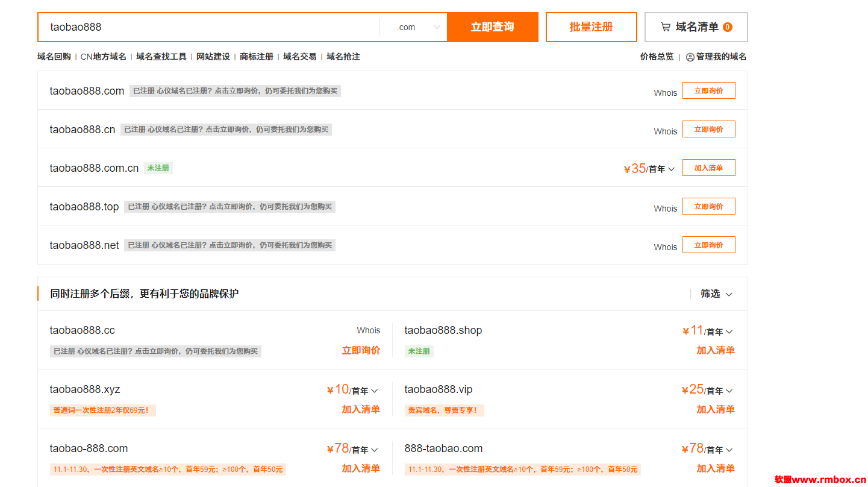Image resolution: width=868 pixels, height=487 pixels.
Task: Click the taobao888.com domain name
Action: click(87, 91)
